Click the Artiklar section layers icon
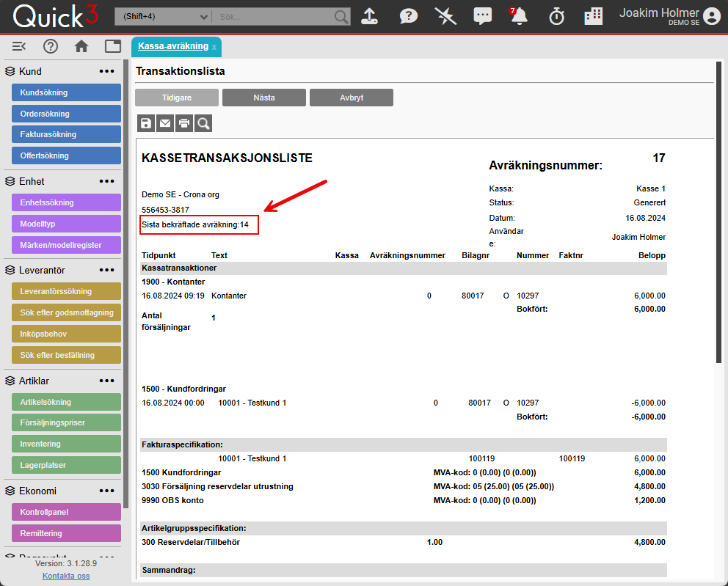The image size is (728, 586). (x=10, y=381)
